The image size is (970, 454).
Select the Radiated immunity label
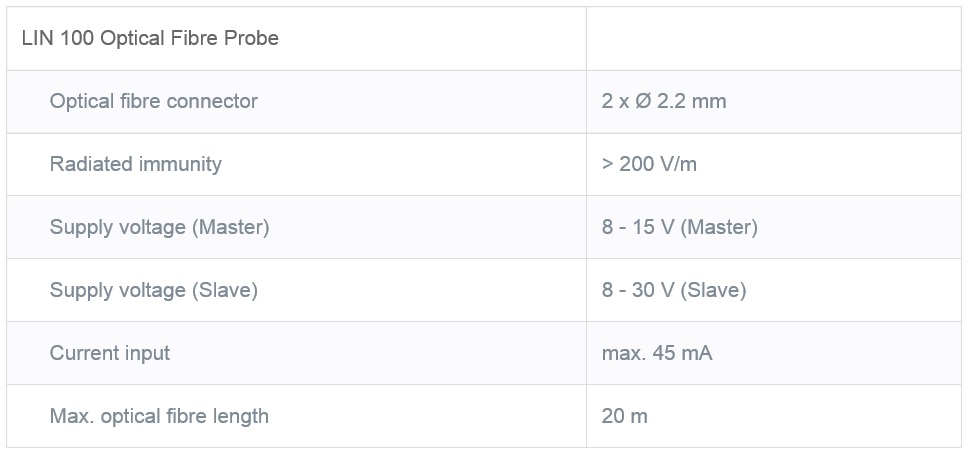[x=135, y=164]
